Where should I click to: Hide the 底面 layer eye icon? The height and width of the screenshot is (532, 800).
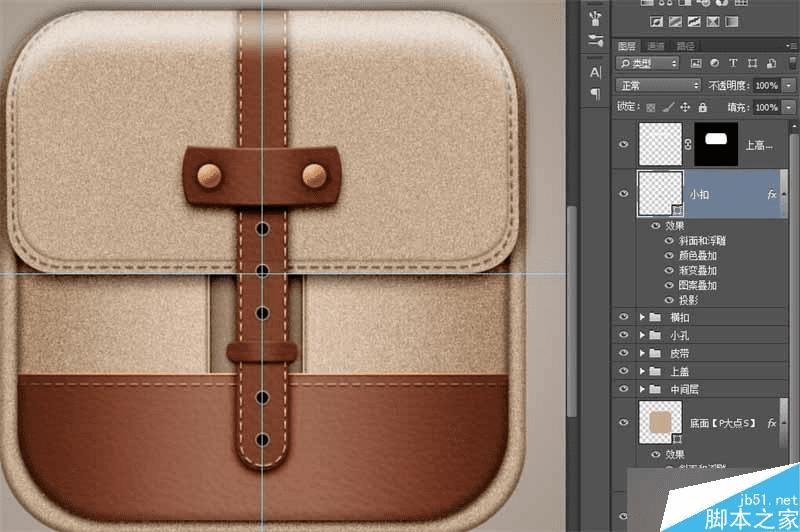click(623, 422)
